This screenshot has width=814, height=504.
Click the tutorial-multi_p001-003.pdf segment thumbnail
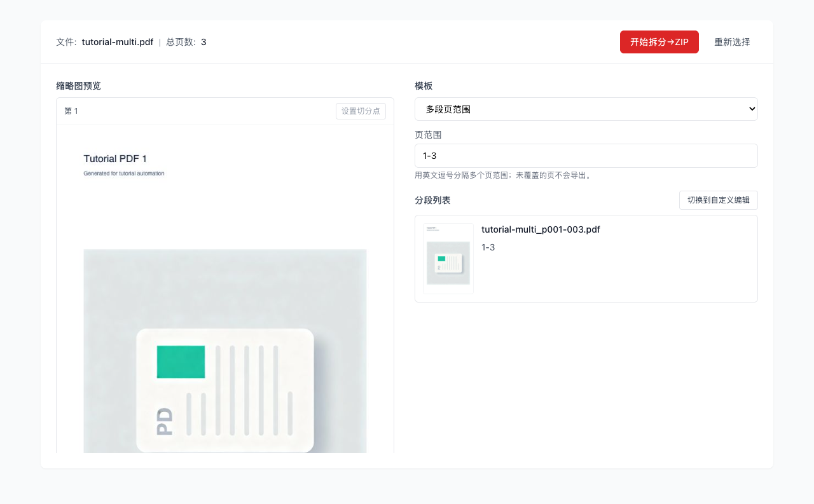coord(448,258)
